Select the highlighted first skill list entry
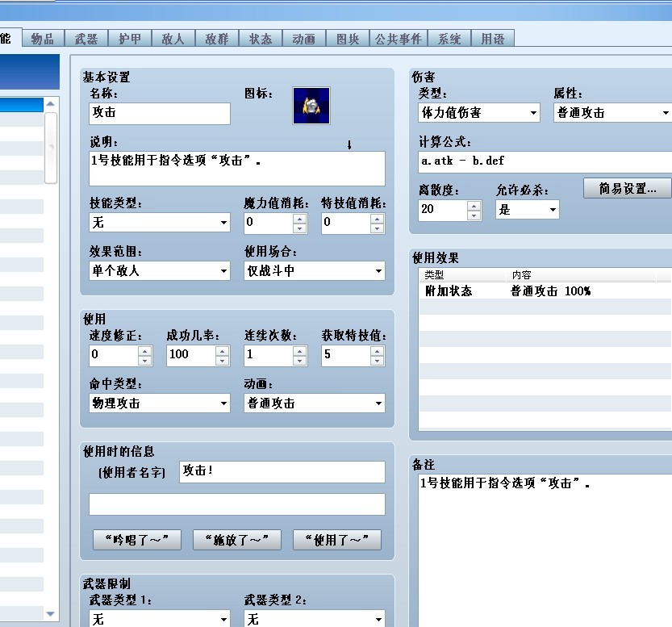This screenshot has width=672, height=627. click(22, 105)
